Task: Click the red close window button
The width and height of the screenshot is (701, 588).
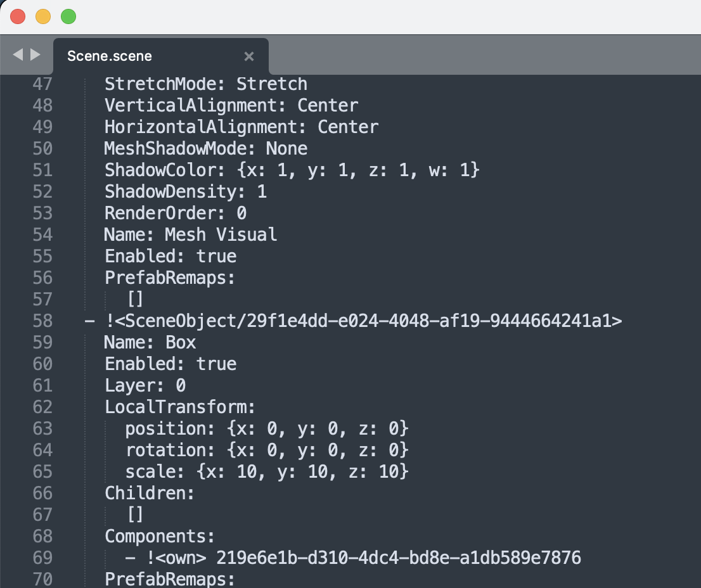Action: pos(18,16)
